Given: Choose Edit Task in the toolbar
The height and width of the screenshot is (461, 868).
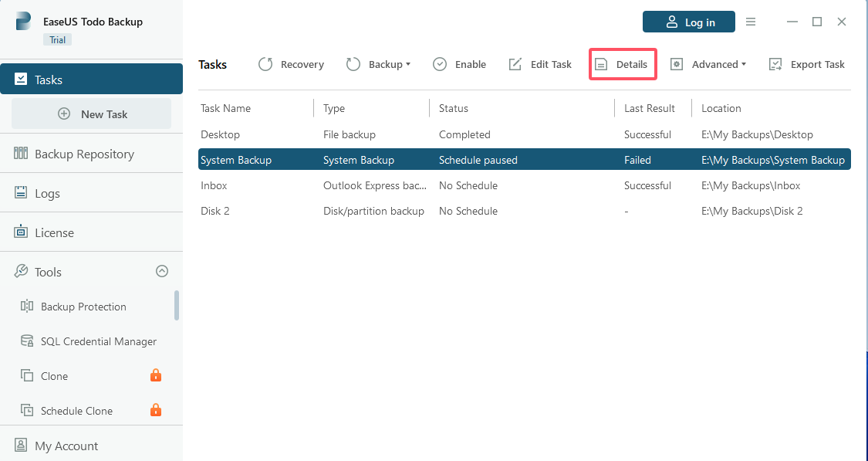Looking at the screenshot, I should (540, 64).
